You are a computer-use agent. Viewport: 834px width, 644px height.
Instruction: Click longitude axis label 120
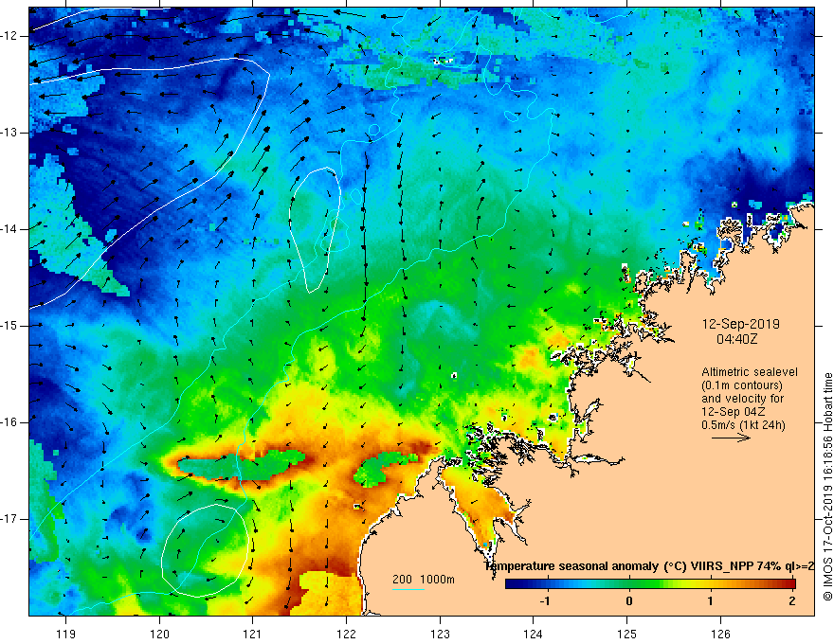pos(159,634)
